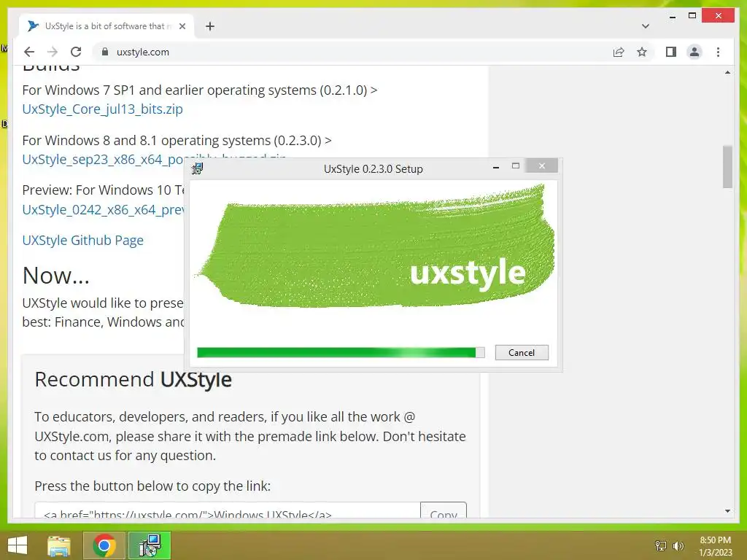This screenshot has width=747, height=560.
Task: Select the UxStyle tab in Chrome
Action: click(107, 26)
